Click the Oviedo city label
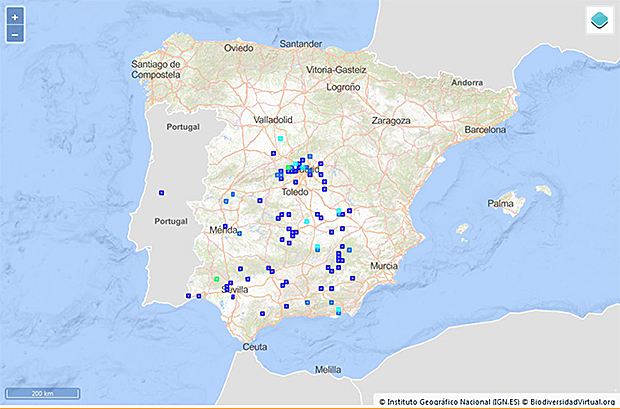Image resolution: width=620 pixels, height=409 pixels. (x=239, y=47)
